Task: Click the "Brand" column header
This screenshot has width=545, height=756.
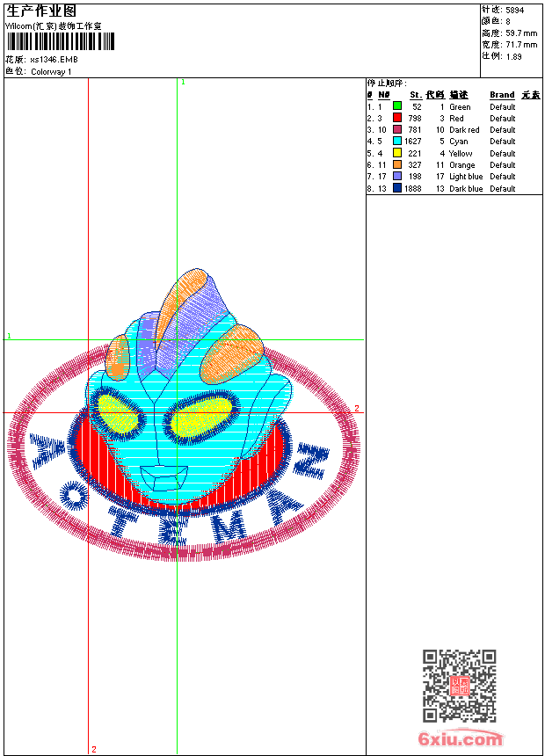Action: pos(502,95)
